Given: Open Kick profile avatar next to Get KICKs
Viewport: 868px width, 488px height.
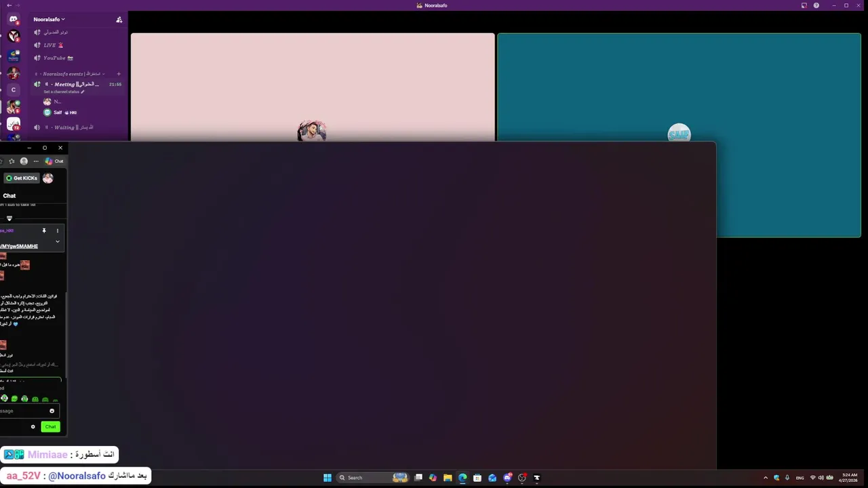Looking at the screenshot, I should point(48,178).
